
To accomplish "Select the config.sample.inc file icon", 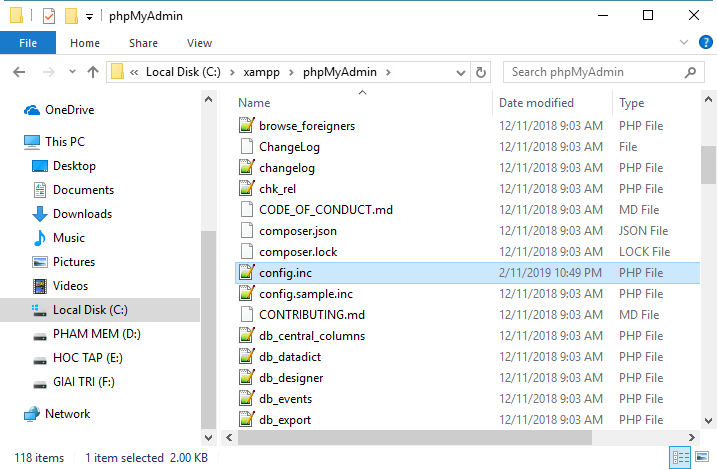I will coord(246,293).
